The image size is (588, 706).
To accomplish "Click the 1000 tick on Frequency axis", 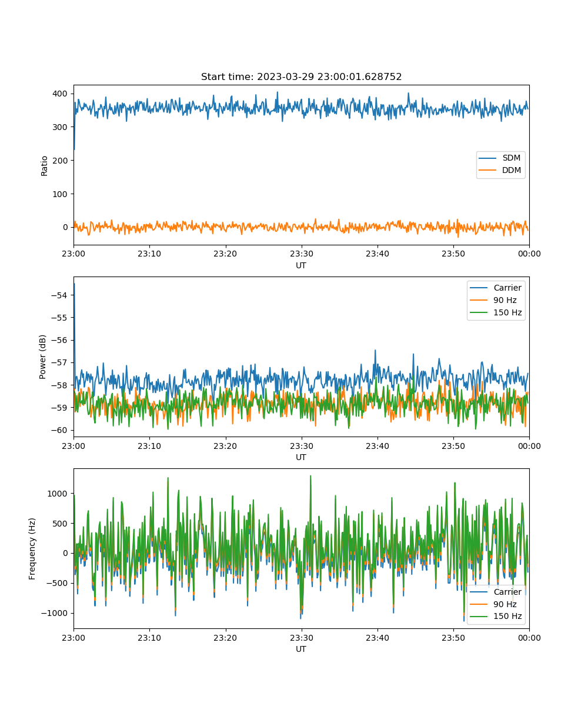I will click(x=59, y=494).
